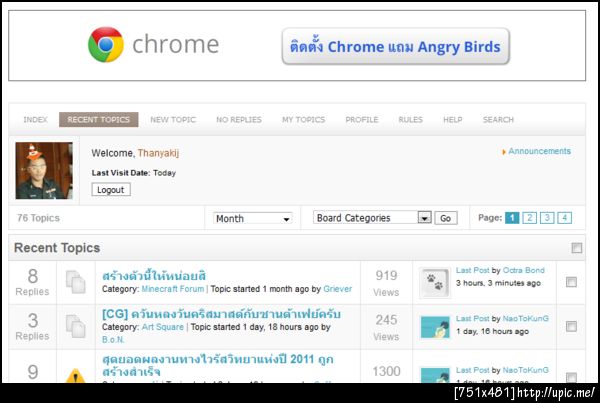Image resolution: width=600 pixels, height=403 pixels.
Task: Open the virology 2011 topic title
Action: pyautogui.click(x=218, y=365)
